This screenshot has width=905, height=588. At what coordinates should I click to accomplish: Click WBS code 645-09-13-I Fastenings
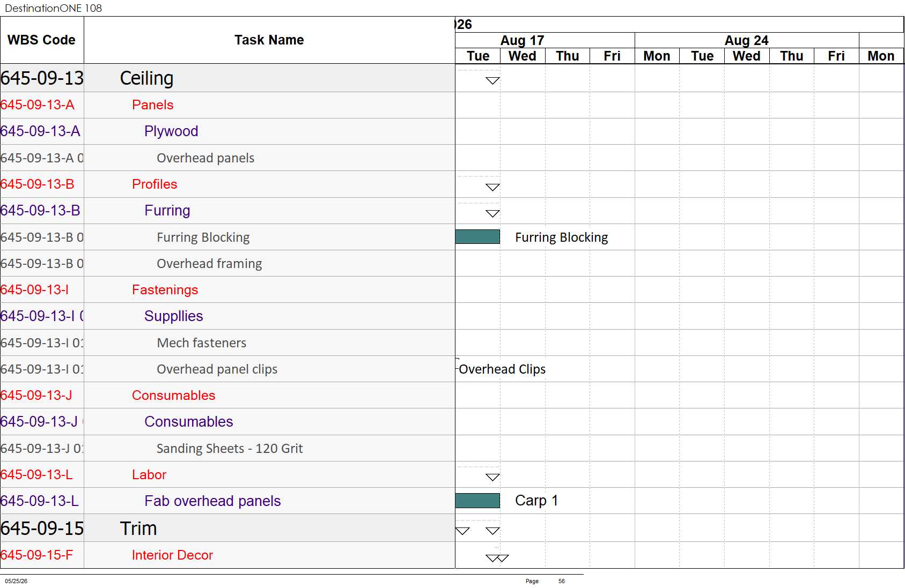tap(35, 290)
